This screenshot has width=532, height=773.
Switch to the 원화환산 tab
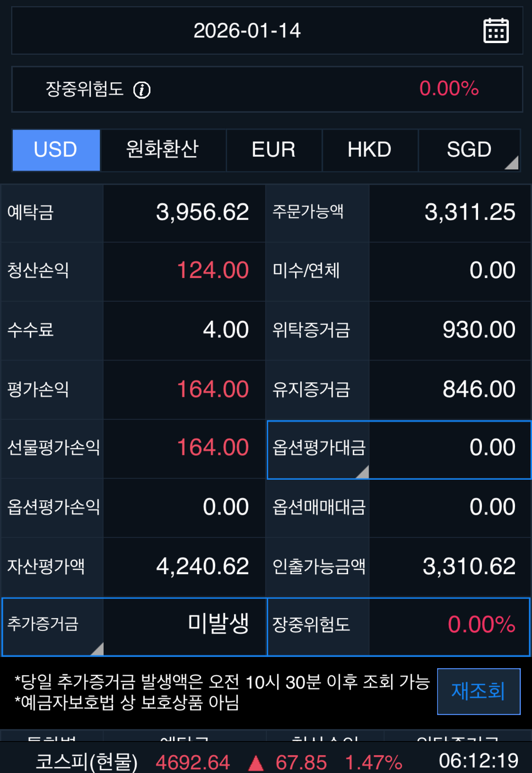pos(163,150)
